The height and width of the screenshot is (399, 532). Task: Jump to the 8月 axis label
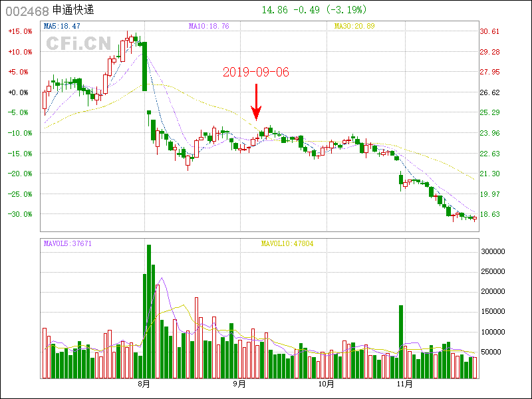point(144,384)
